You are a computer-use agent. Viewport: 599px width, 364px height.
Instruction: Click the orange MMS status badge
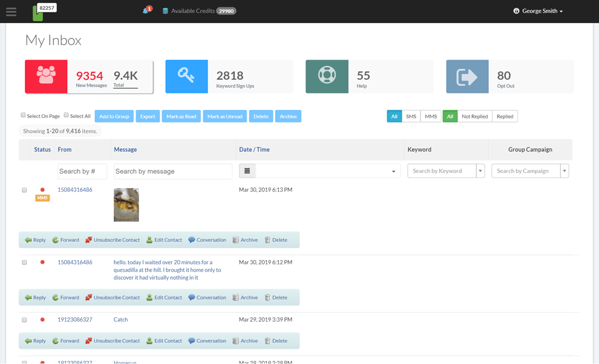[x=42, y=198]
